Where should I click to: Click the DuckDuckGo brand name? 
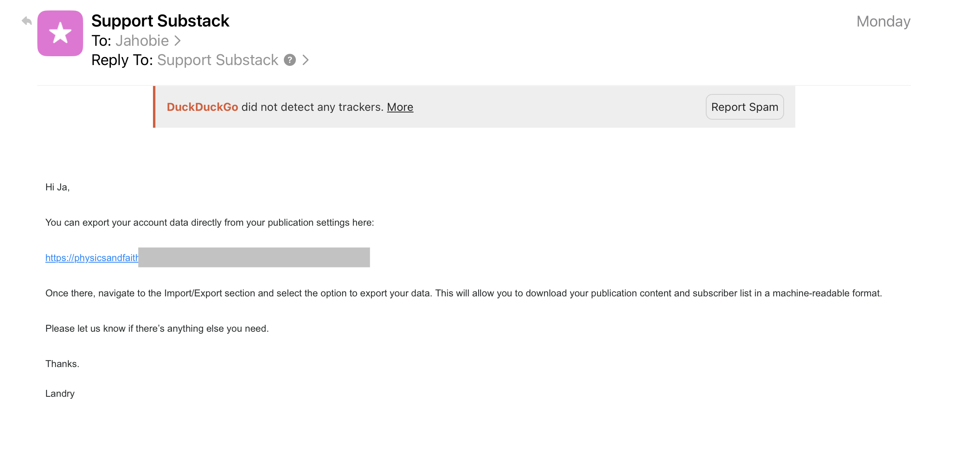[202, 107]
